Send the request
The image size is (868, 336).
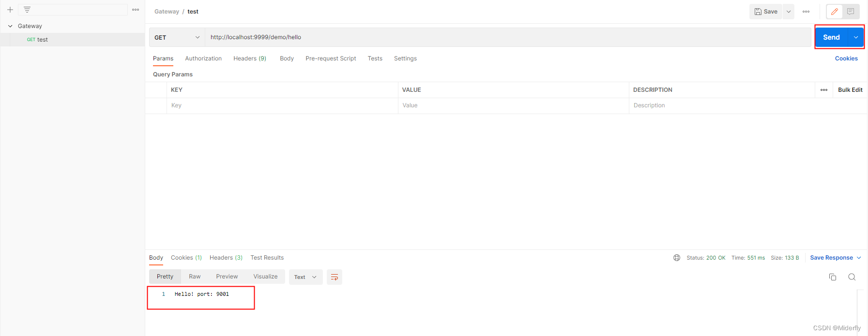point(831,37)
